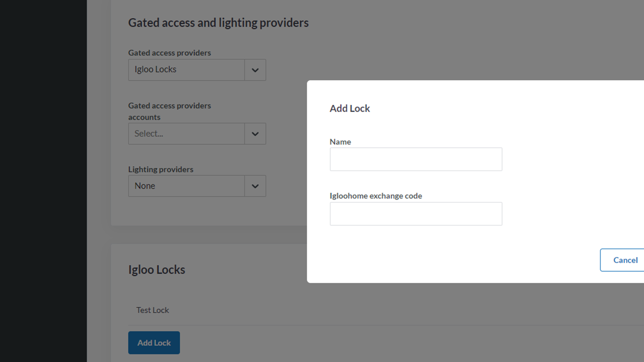Click the Name field label
Viewport: 644px width, 362px height.
340,142
